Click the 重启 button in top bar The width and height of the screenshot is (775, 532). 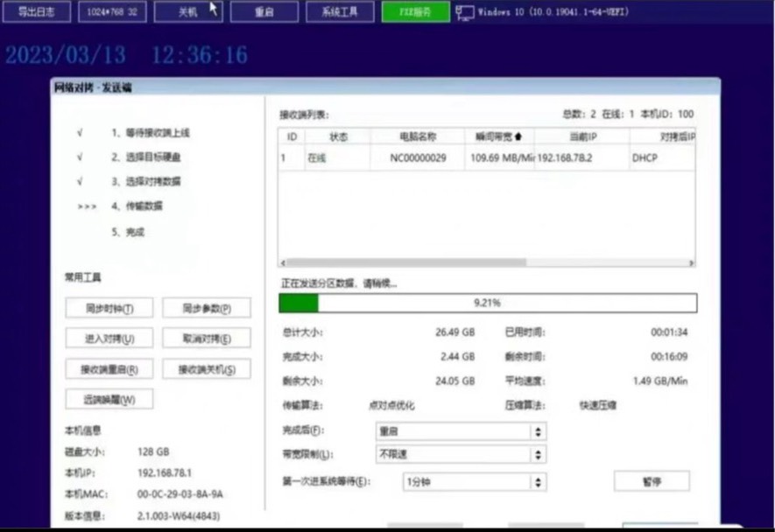coord(264,12)
